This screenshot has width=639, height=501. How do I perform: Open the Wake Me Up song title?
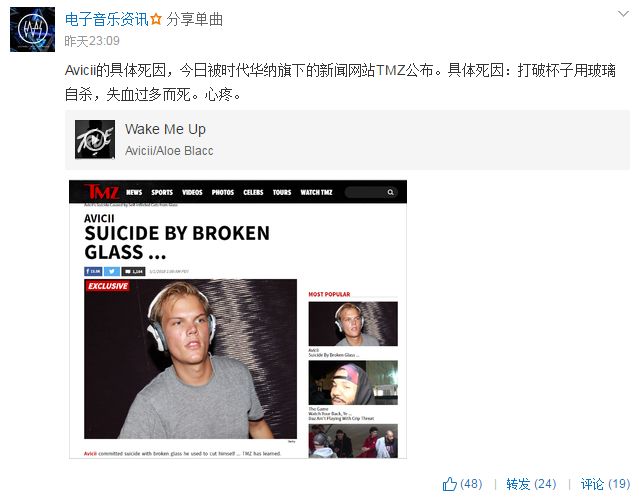(x=165, y=129)
